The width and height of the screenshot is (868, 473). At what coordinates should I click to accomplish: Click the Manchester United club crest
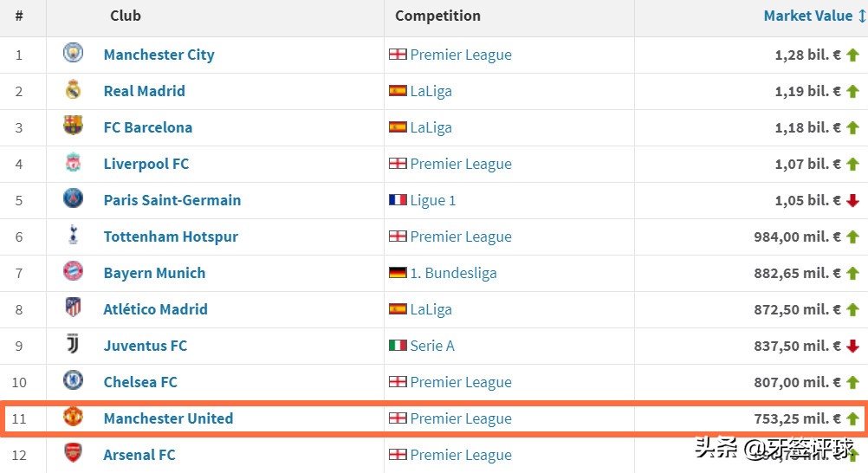click(x=74, y=418)
